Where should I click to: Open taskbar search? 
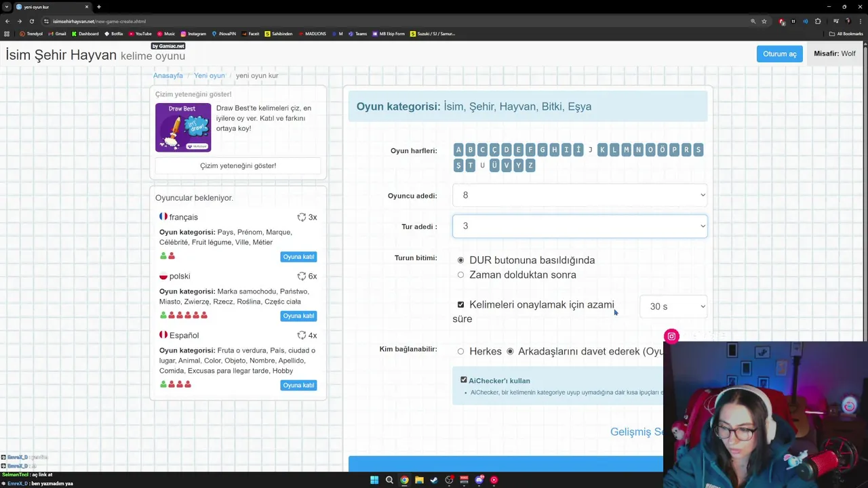[x=389, y=480]
